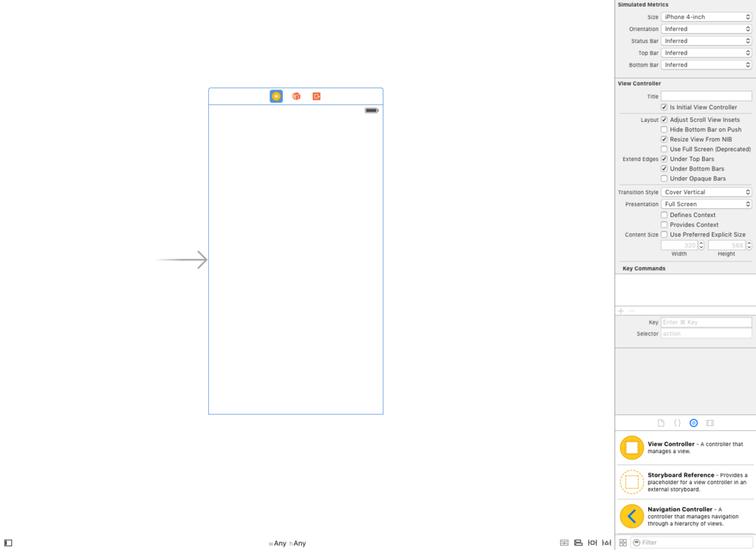
Task: Click inside the view controller's main view
Action: 296,259
